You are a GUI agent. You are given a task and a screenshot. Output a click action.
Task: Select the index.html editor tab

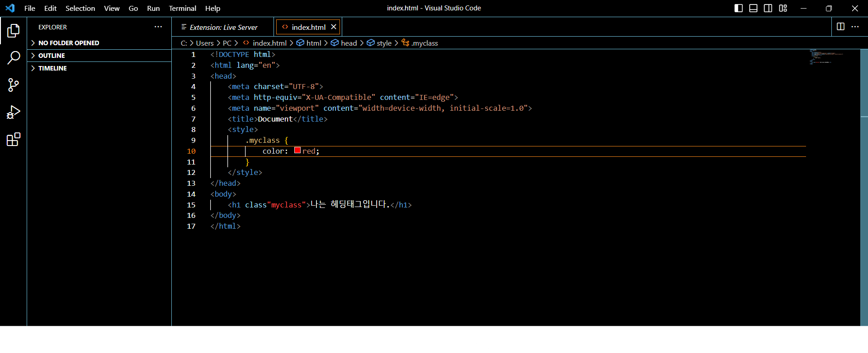(x=308, y=27)
